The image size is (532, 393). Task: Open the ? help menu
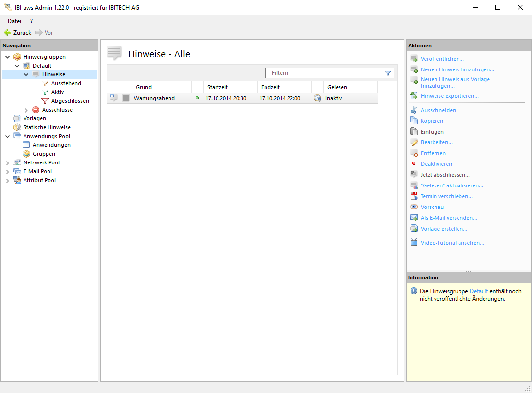tap(32, 21)
